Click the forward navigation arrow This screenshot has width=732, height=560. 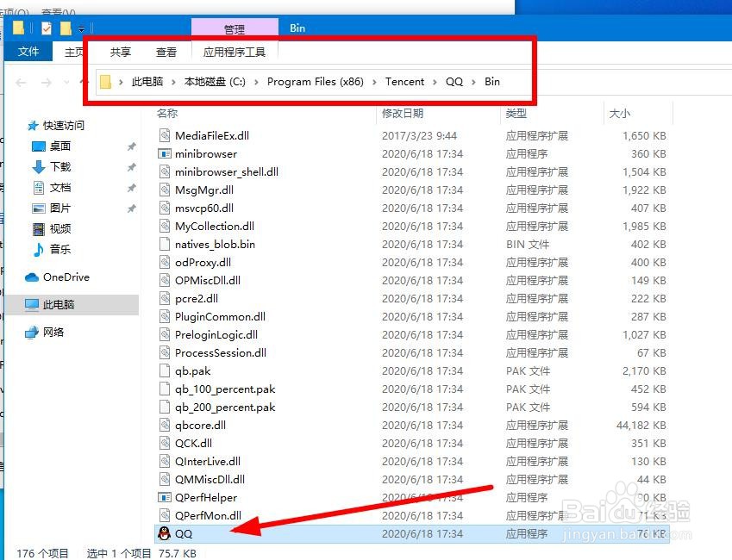(x=47, y=83)
